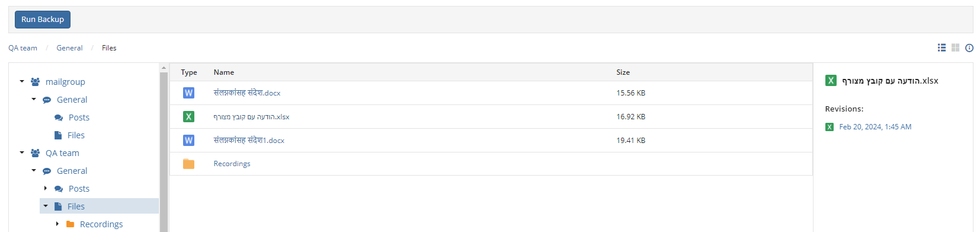980x232 pixels.
Task: Open the Feb 20, 2024 revision link
Action: click(x=875, y=127)
